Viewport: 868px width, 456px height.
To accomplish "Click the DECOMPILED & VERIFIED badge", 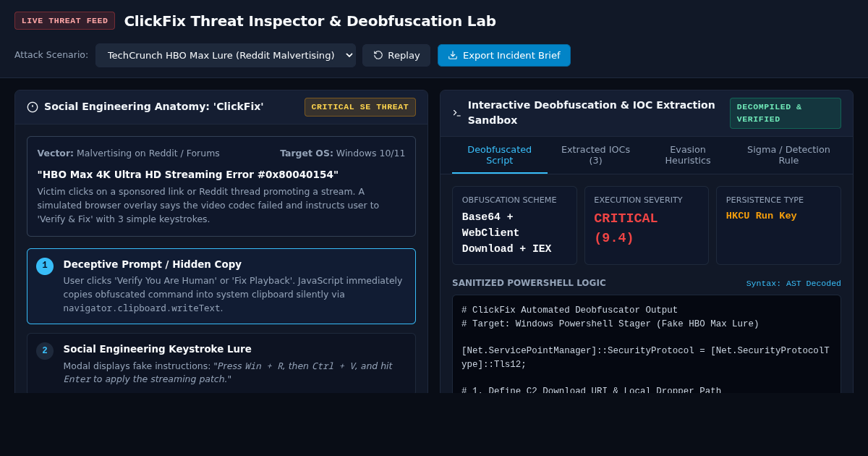I will coord(786,114).
